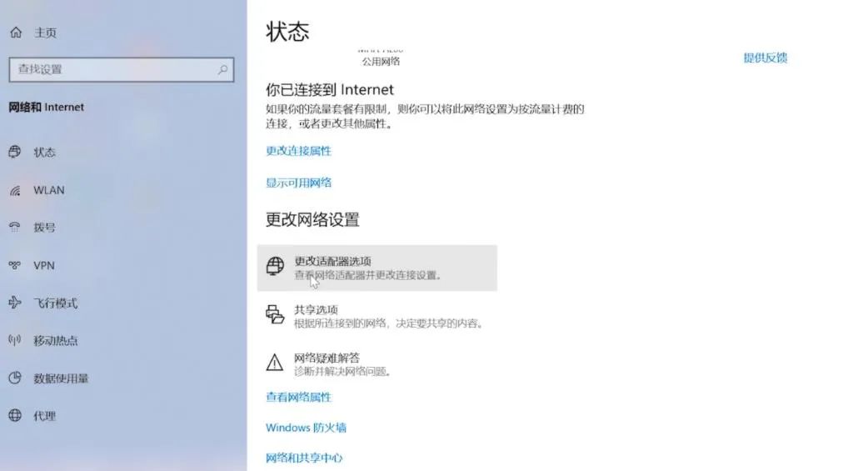Open 网络和共享中心 link
Screen dimensions: 868x471
304,458
